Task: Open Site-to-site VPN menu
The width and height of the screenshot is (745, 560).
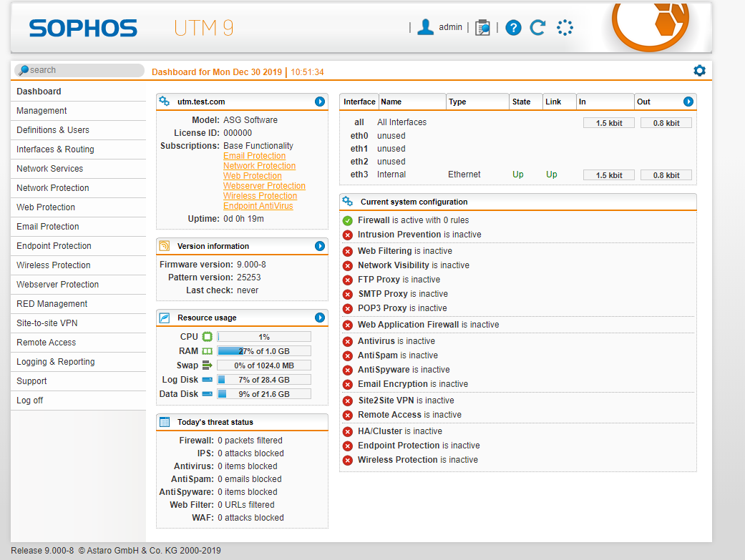Action: click(x=79, y=323)
